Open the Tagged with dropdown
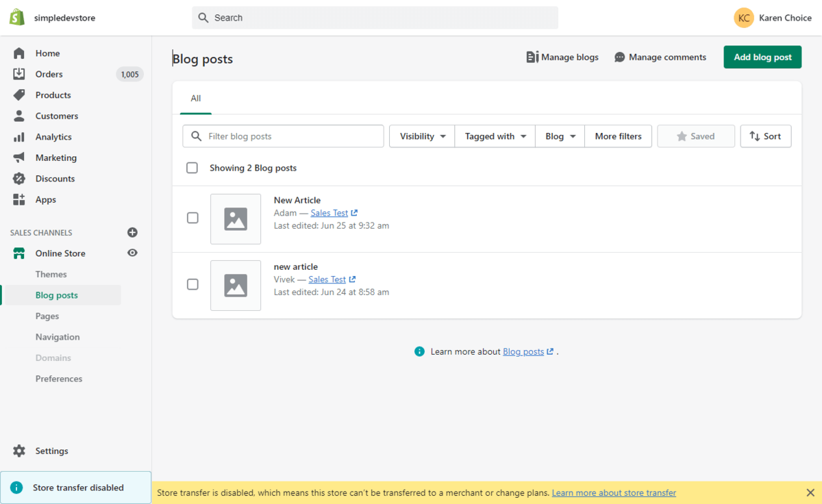822x504 pixels. tap(495, 136)
